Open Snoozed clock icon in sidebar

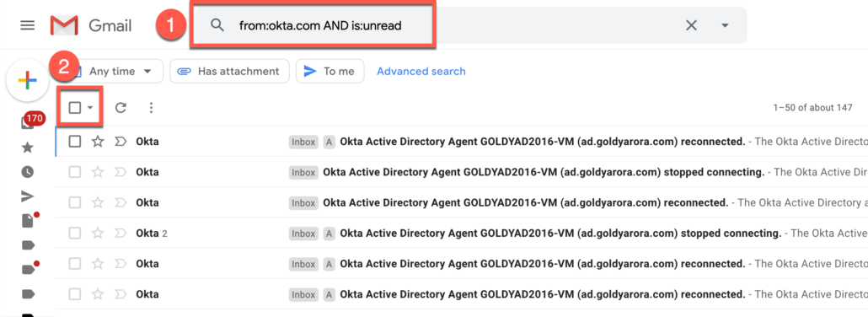[x=27, y=172]
